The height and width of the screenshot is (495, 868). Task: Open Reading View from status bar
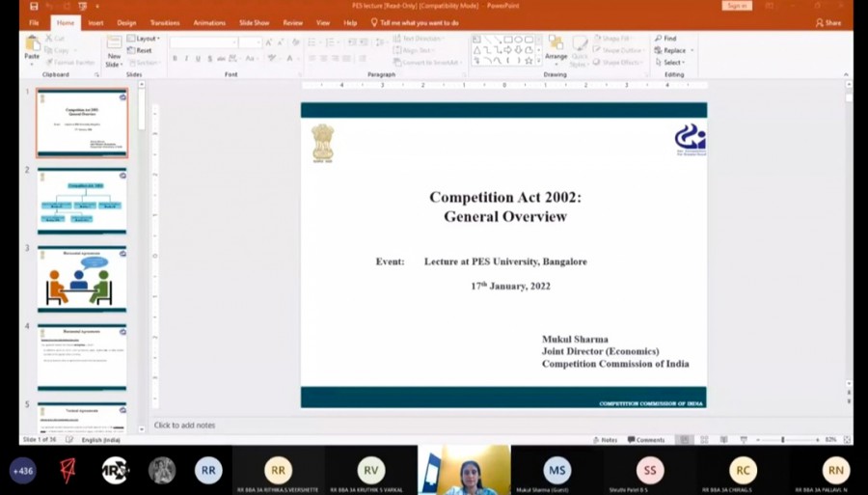tap(722, 440)
